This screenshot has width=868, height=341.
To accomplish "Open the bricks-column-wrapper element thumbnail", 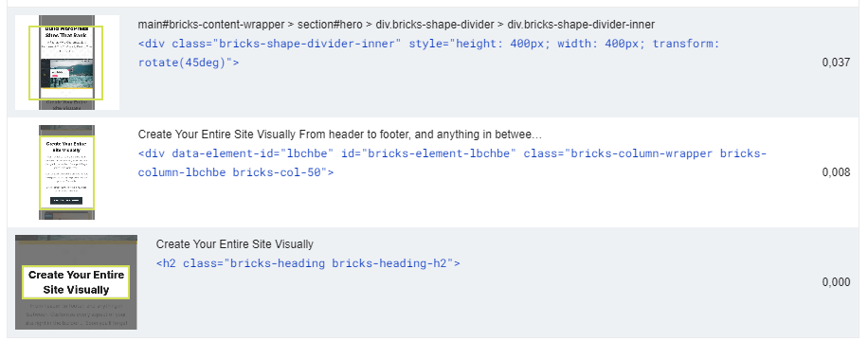I will click(x=67, y=172).
